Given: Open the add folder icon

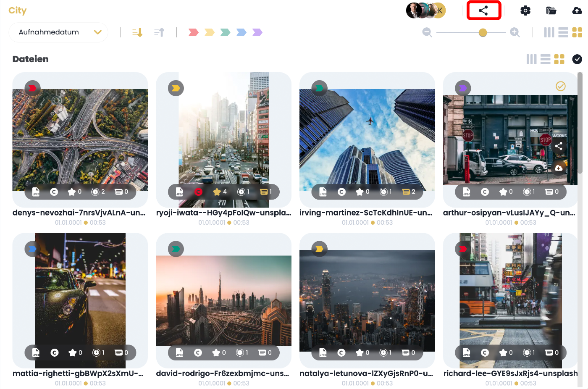Looking at the screenshot, I should point(551,11).
